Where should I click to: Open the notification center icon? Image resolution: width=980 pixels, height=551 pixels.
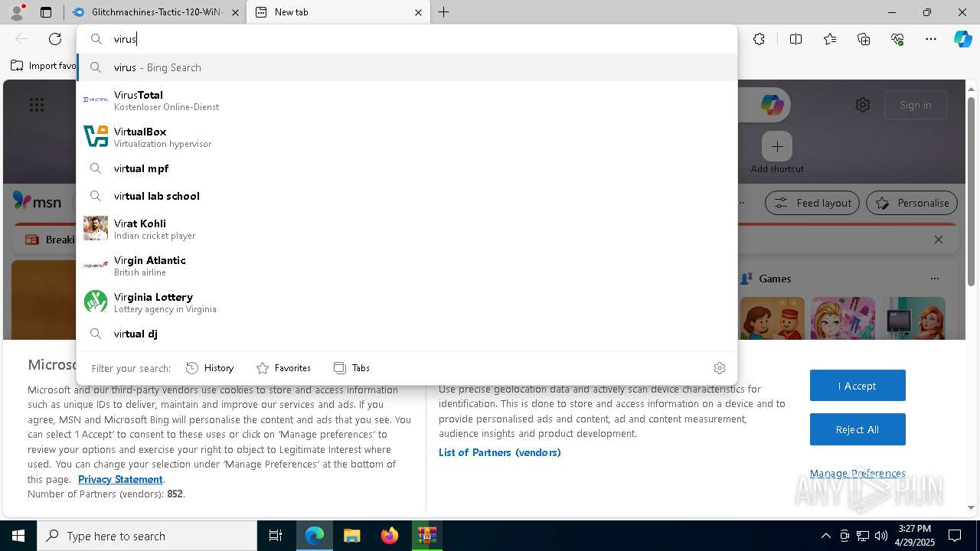click(955, 536)
